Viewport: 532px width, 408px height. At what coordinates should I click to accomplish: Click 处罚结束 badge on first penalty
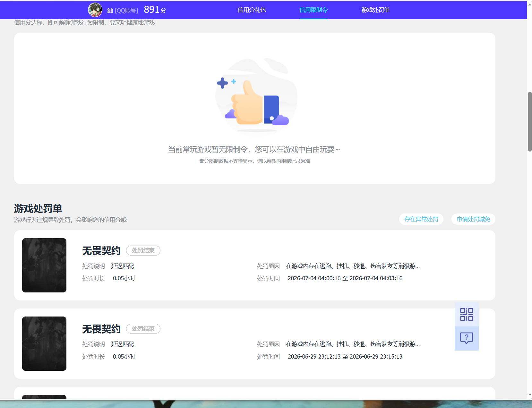click(143, 250)
